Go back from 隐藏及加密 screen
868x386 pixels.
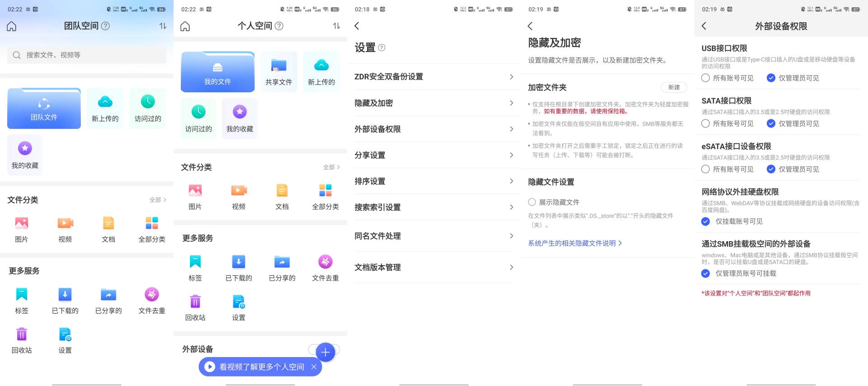[531, 26]
